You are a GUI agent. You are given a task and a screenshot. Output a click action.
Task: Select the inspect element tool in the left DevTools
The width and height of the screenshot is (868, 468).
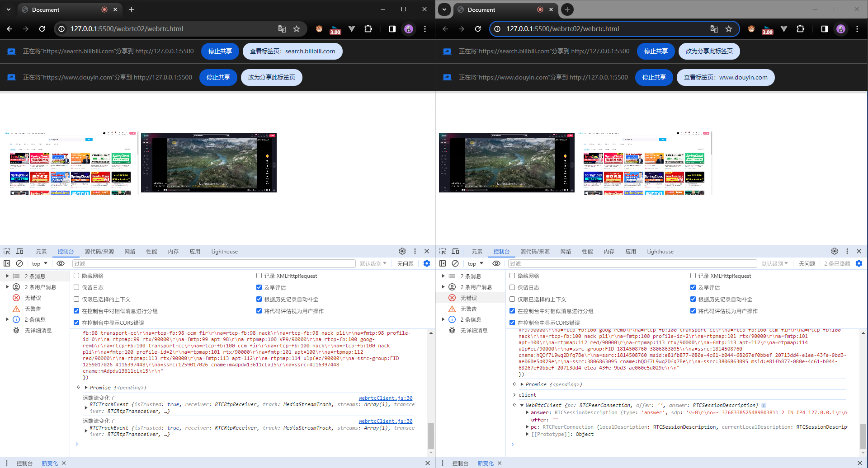pyautogui.click(x=7, y=252)
